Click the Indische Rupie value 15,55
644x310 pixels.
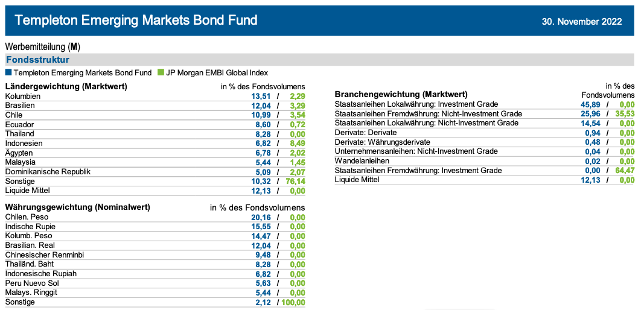pos(261,227)
